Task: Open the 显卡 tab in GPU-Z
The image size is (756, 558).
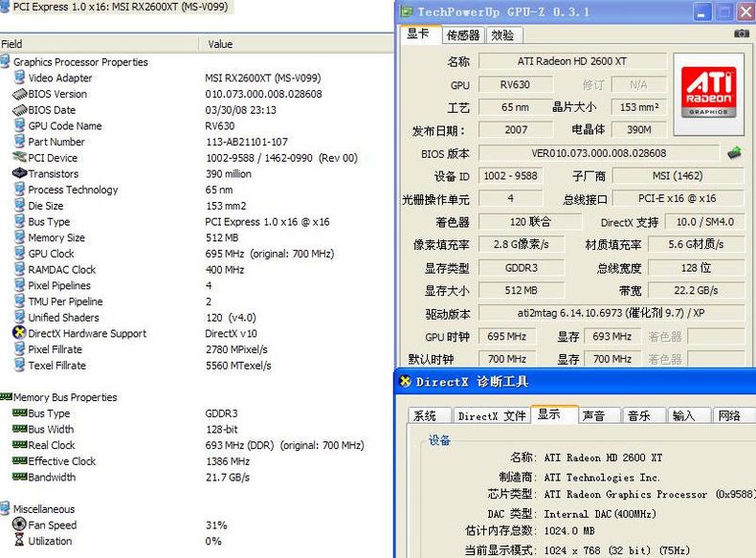Action: point(419,33)
